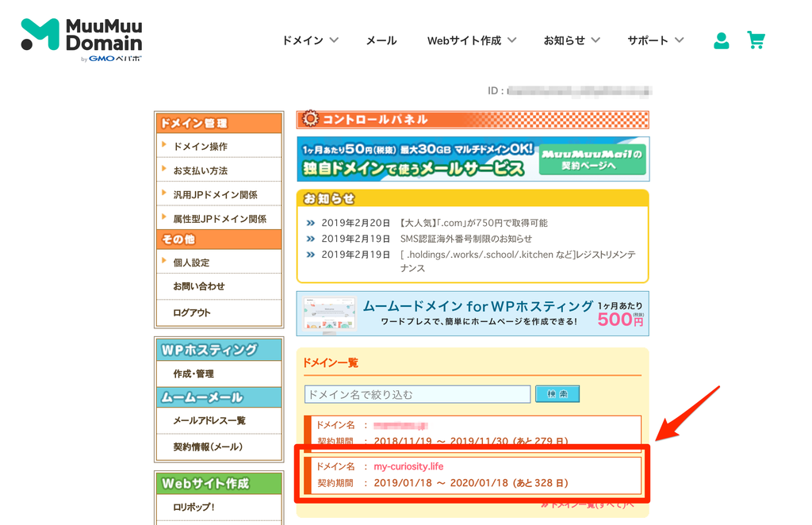Open the blurred domain name link
This screenshot has width=812, height=525.
pos(400,426)
